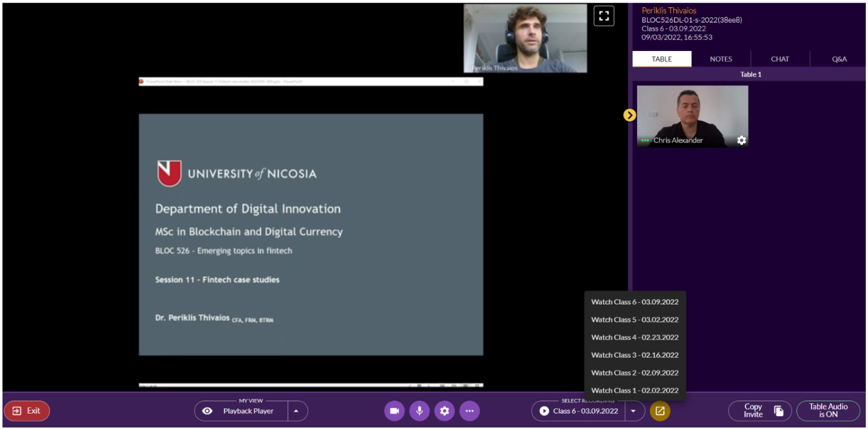The width and height of the screenshot is (868, 429).
Task: Click the fullscreen expand icon
Action: 604,16
